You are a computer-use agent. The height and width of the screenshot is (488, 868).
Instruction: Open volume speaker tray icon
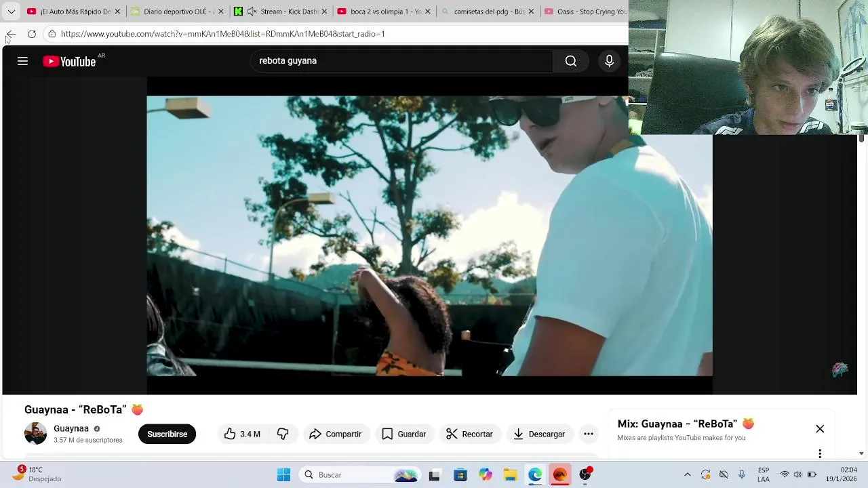click(x=797, y=474)
